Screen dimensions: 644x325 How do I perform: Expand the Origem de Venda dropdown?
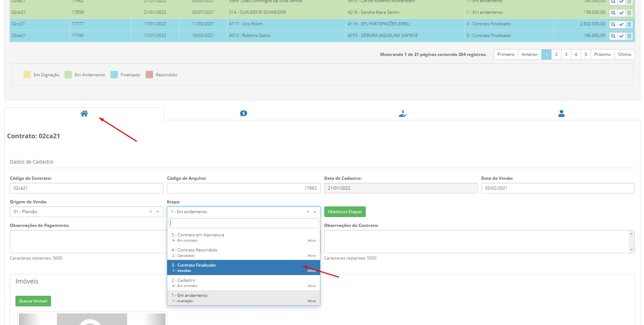point(157,212)
